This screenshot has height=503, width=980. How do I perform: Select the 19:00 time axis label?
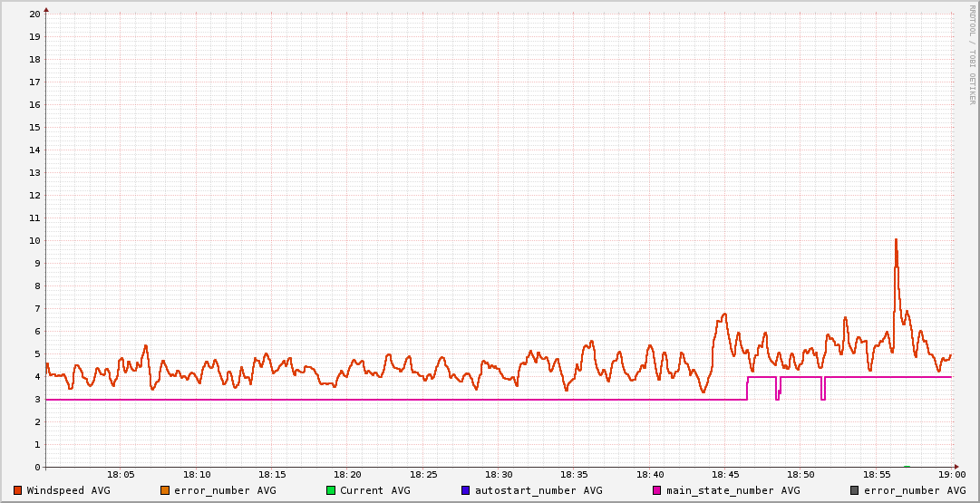[952, 475]
